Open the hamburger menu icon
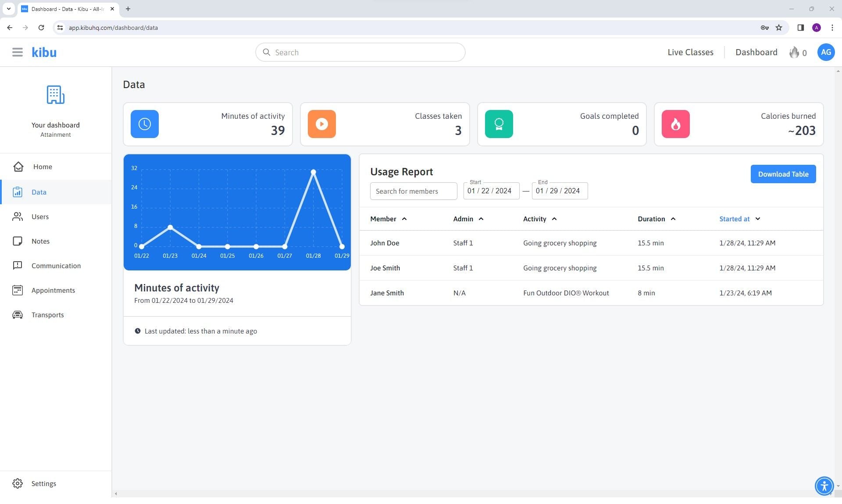Image resolution: width=842 pixels, height=504 pixels. (x=17, y=52)
